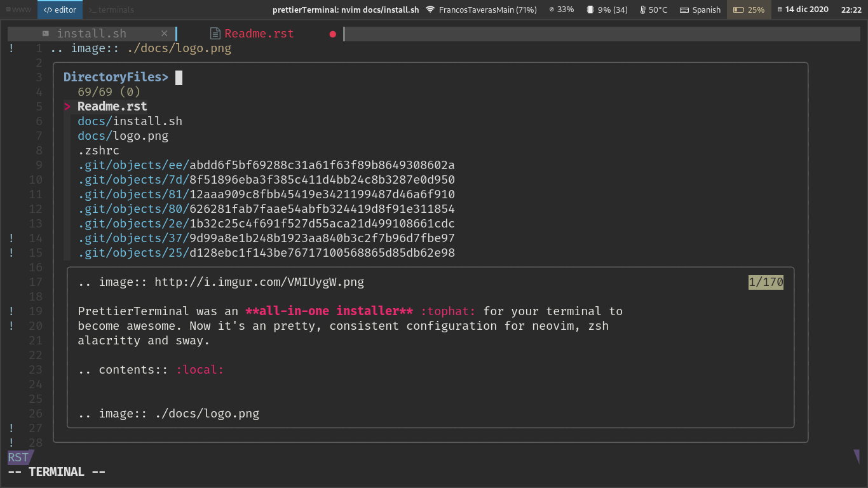Image resolution: width=868 pixels, height=488 pixels.
Task: Select the .git/objects/25/ entry
Action: (x=266, y=253)
